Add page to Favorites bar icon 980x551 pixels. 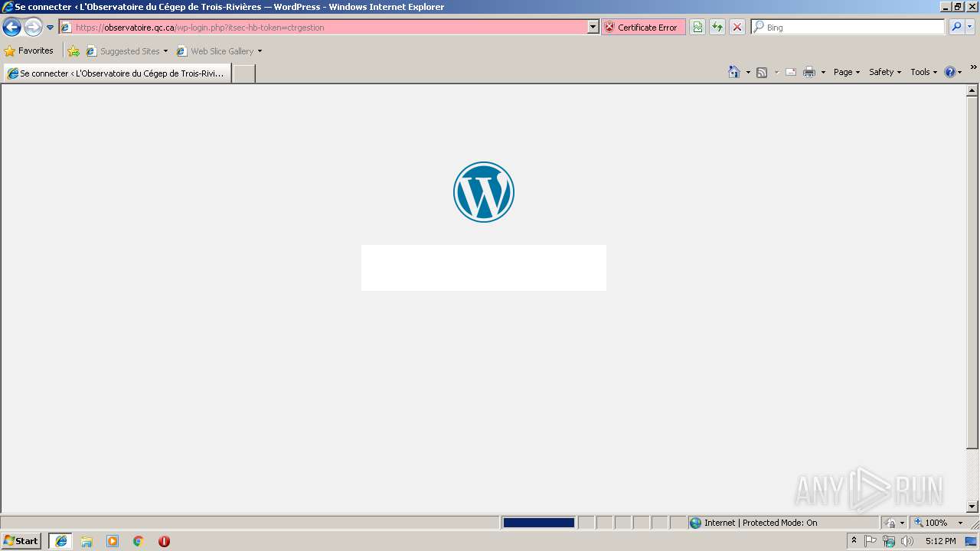tap(73, 51)
